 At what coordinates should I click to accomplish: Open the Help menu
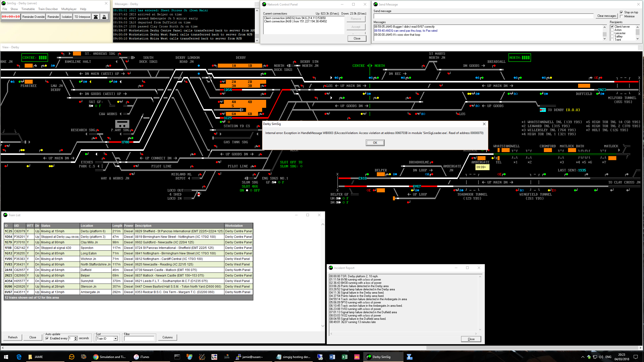point(83,9)
